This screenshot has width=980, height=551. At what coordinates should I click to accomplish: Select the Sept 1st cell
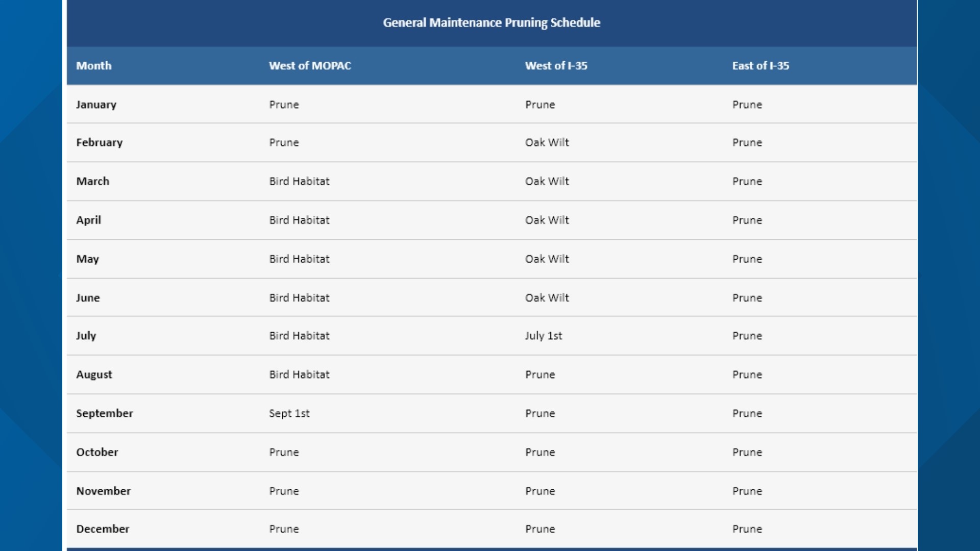tap(289, 413)
